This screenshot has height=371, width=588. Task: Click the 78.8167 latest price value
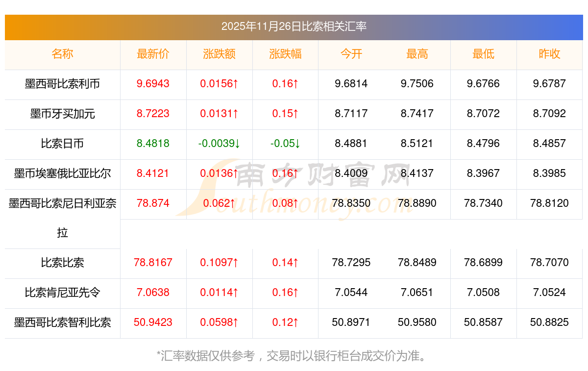coord(153,263)
